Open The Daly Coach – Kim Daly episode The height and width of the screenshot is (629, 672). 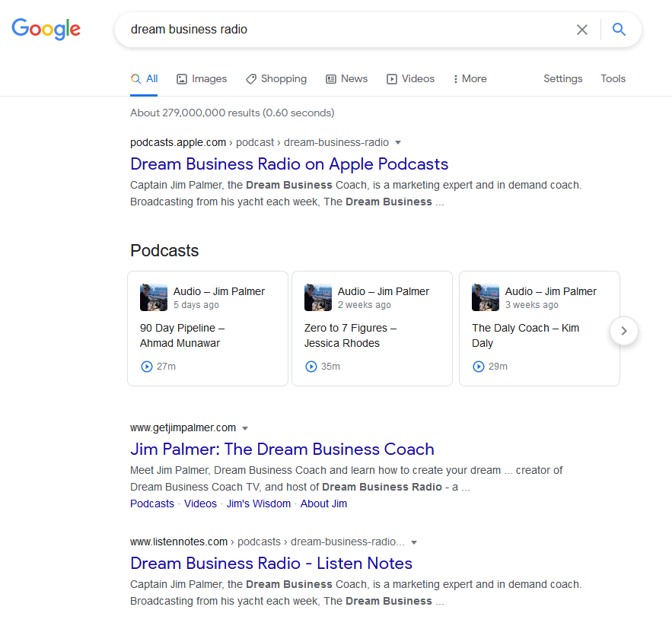tap(525, 335)
